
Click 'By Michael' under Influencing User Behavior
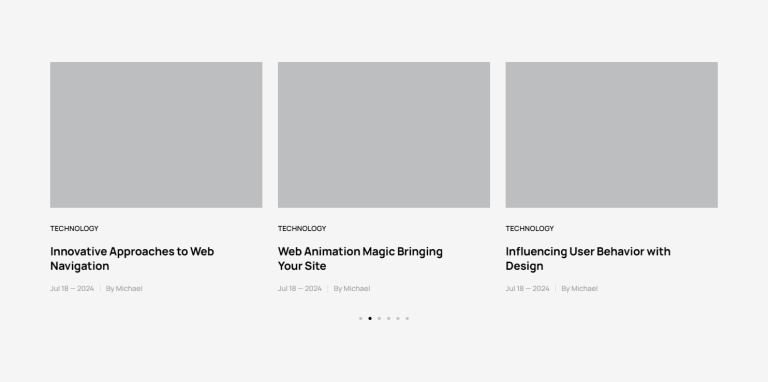(x=579, y=288)
